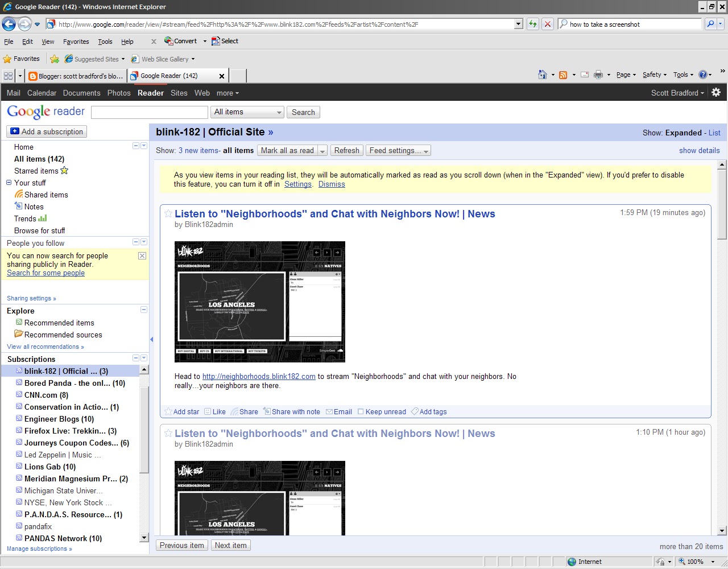Click the Previous item button
This screenshot has height=569, width=728.
click(x=182, y=545)
